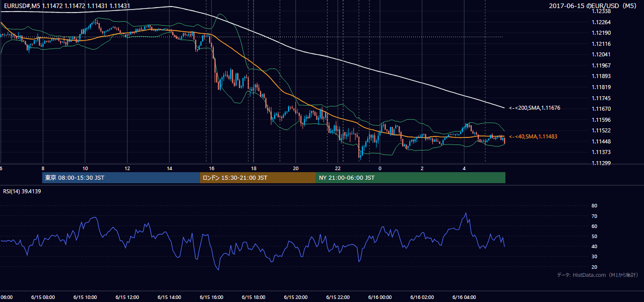Click the bottom time label 6/15 20:00

(x=295, y=297)
